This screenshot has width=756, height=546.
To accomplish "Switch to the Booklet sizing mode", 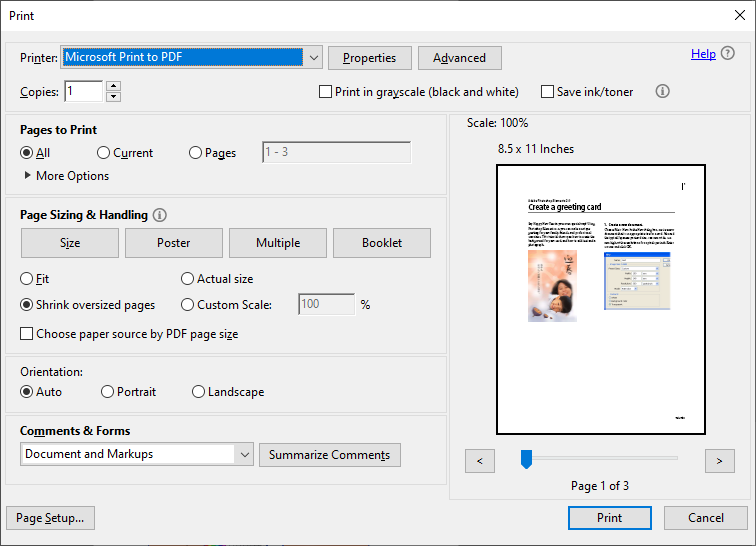I will (382, 243).
